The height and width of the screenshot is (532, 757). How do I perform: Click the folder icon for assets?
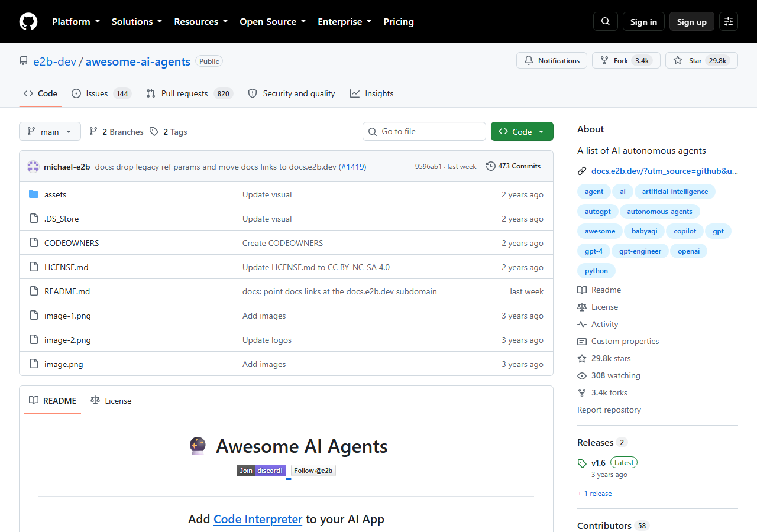(x=34, y=194)
